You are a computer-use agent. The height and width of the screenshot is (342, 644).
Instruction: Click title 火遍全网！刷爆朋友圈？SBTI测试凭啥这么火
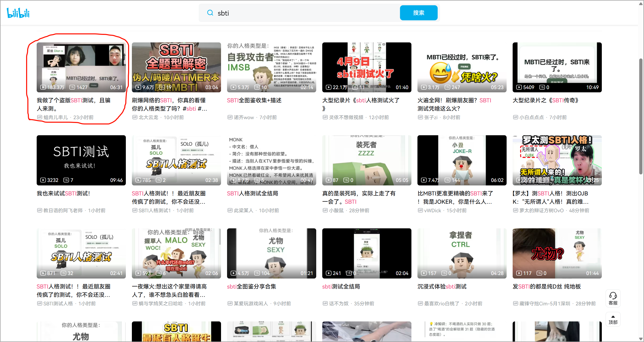pyautogui.click(x=454, y=104)
